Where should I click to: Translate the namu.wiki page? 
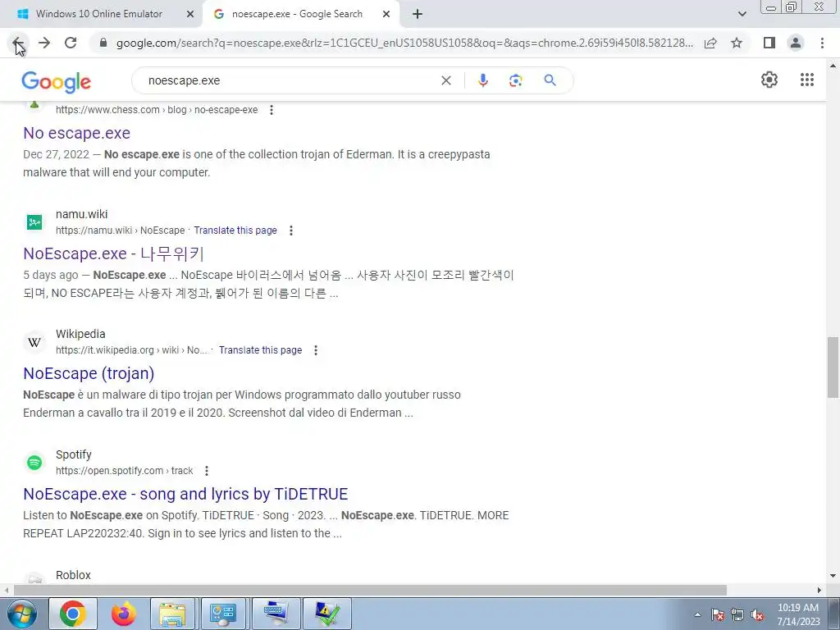click(235, 231)
